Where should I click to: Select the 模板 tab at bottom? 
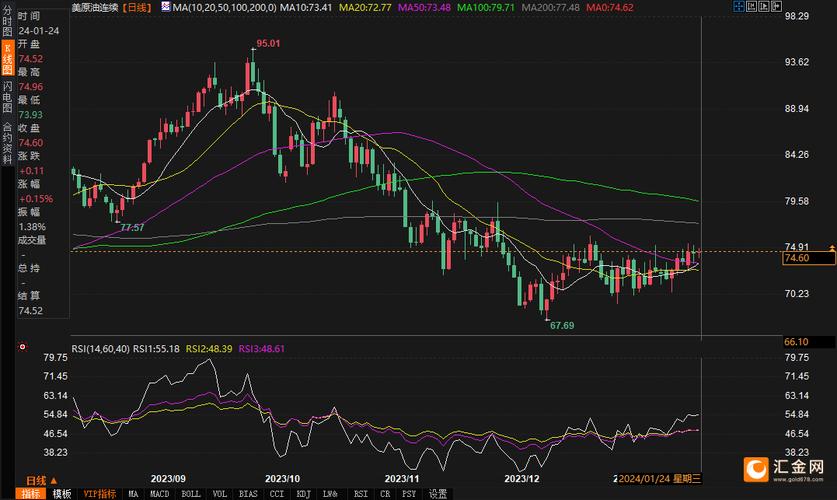62,493
